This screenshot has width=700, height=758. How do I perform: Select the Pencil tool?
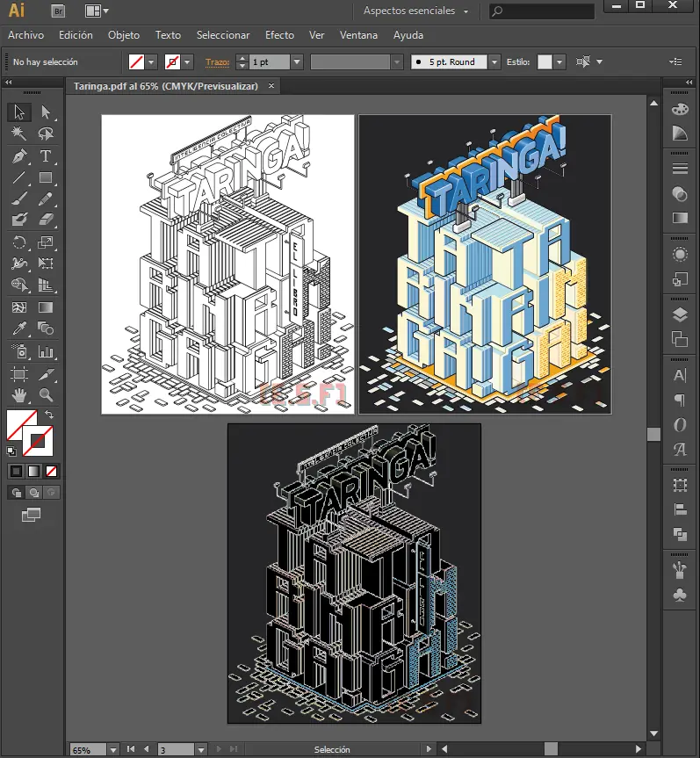(x=46, y=199)
